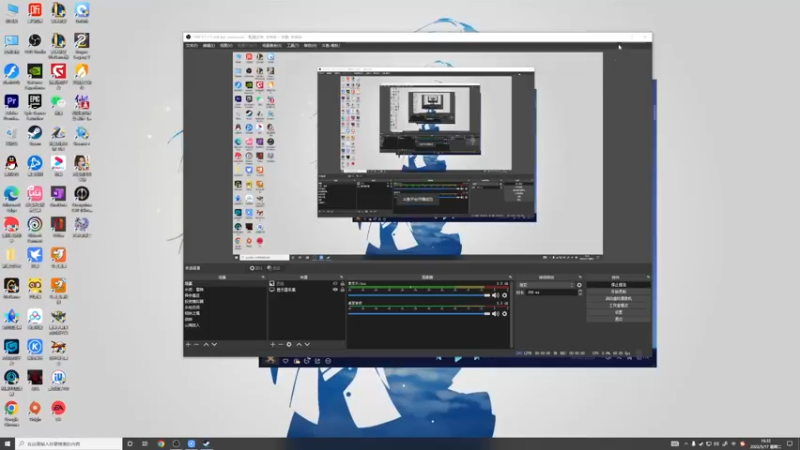Open settings gear for second audio mixer channel
Viewport: 800px width, 450px height.
[x=505, y=314]
